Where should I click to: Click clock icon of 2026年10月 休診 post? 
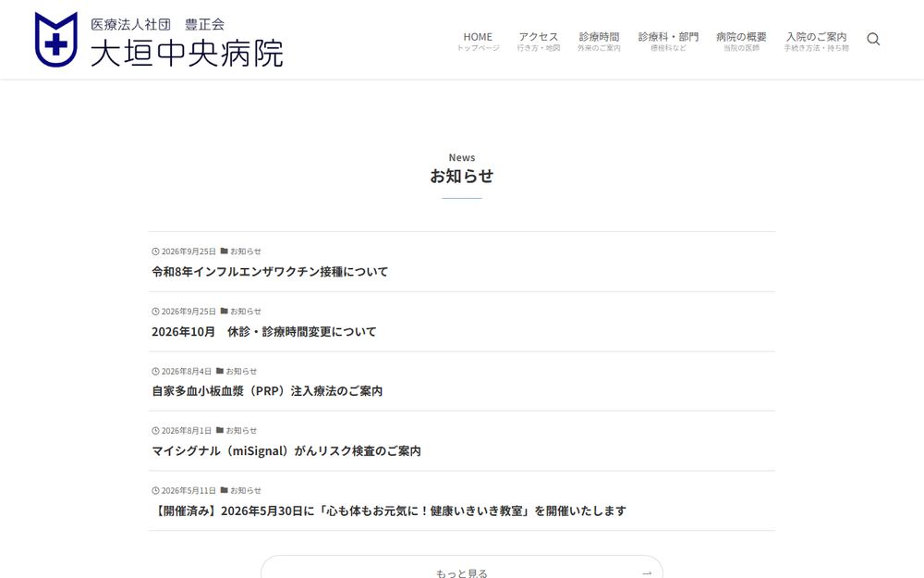(x=155, y=312)
